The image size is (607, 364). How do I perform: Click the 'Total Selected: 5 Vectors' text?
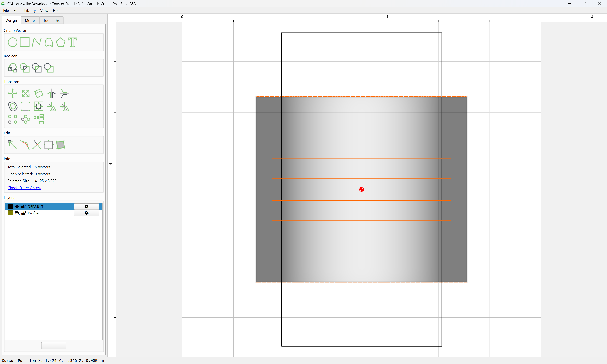pyautogui.click(x=29, y=167)
